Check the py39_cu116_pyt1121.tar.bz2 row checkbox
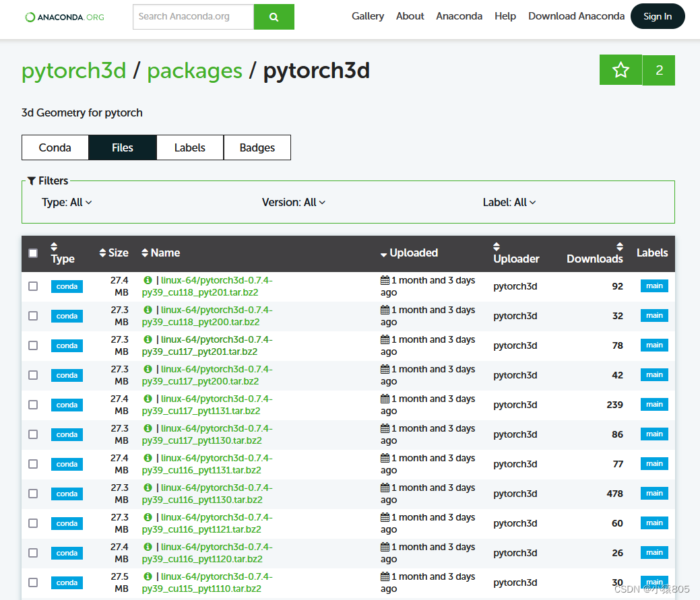700x600 pixels. [x=33, y=523]
